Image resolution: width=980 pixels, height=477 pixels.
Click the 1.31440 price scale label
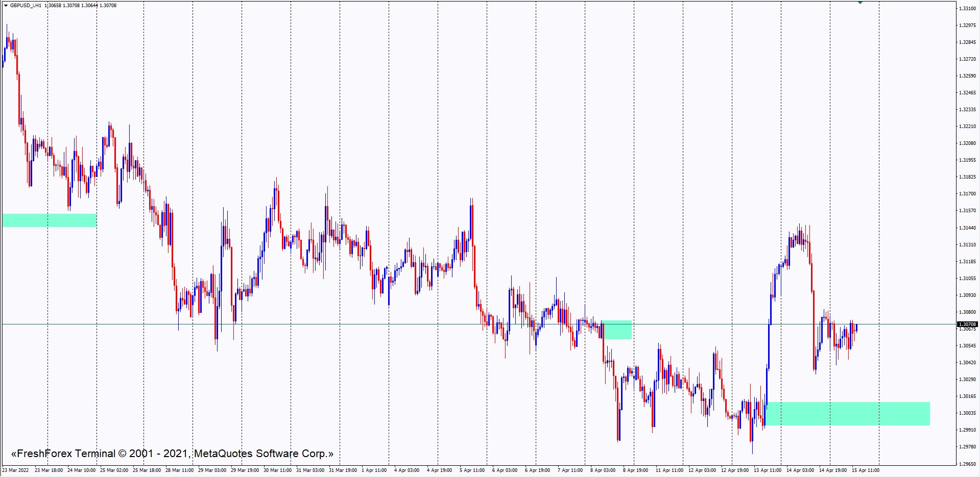point(967,228)
